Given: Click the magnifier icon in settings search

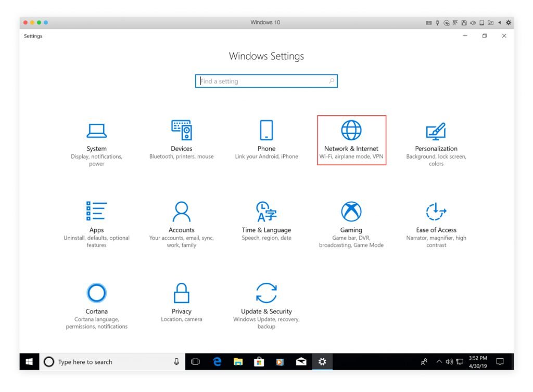Looking at the screenshot, I should (x=332, y=81).
